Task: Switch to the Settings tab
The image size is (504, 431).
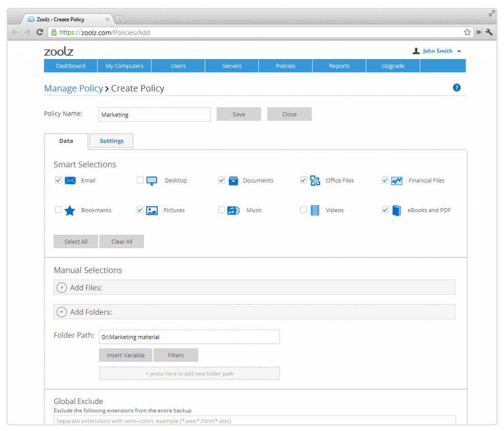Action: pos(111,141)
